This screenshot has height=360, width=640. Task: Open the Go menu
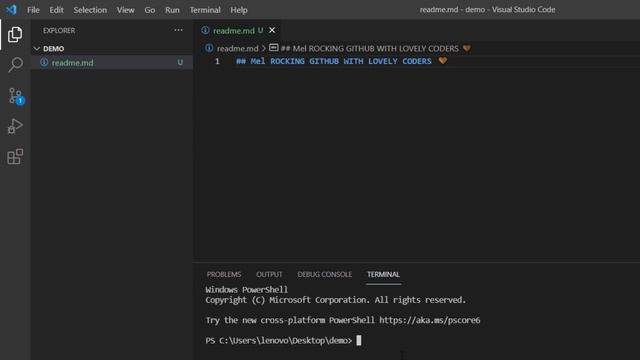tap(149, 10)
